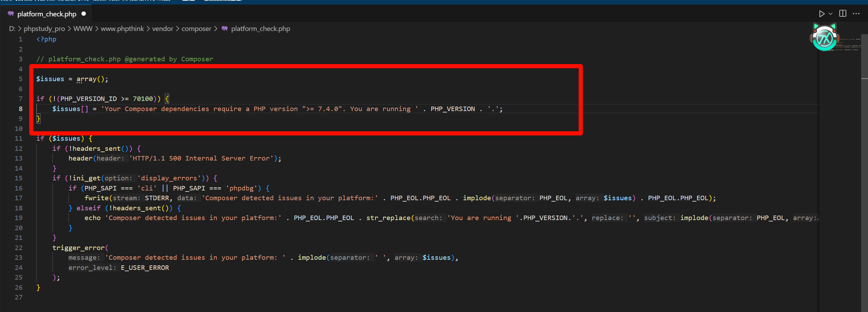Click line number 11 in the gutter
Screen dimensions: 868x312
tap(18, 139)
